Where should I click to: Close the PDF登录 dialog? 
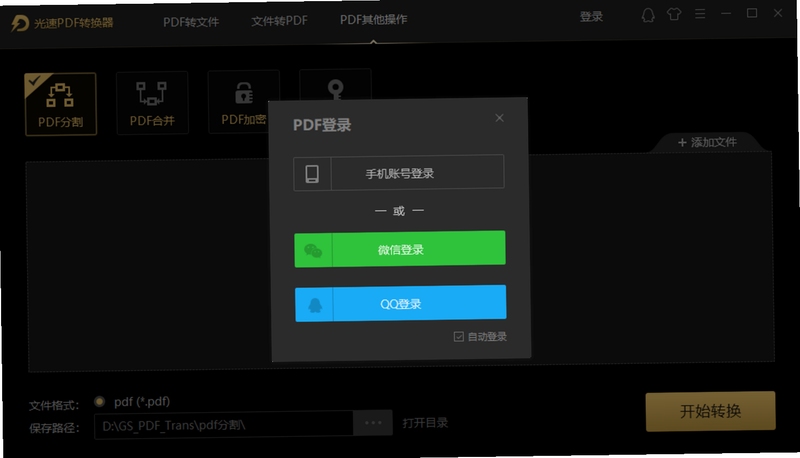499,118
